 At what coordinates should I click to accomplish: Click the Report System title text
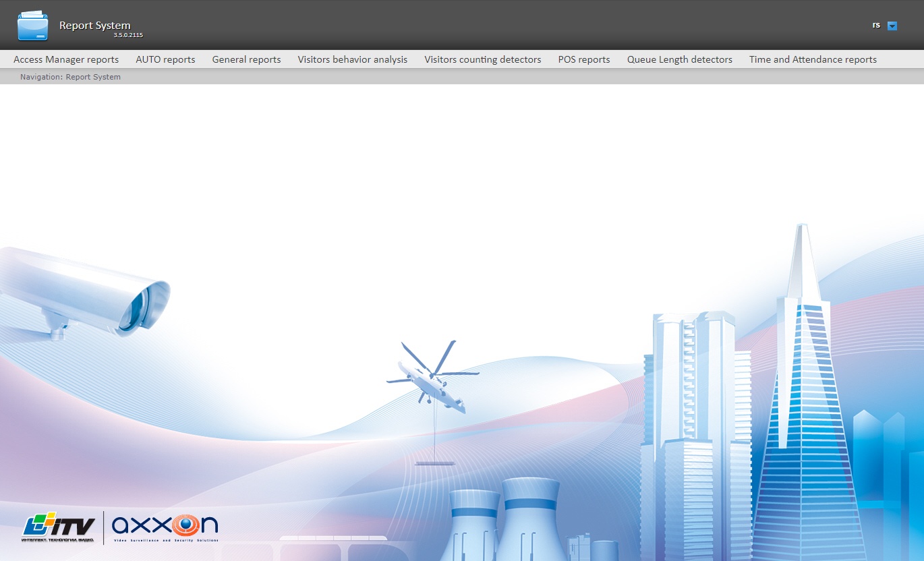[x=95, y=25]
